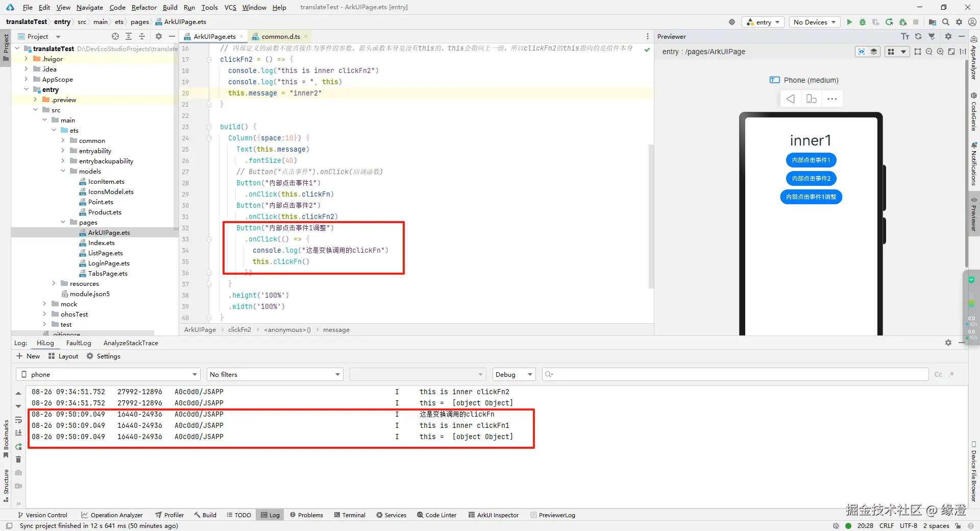Image resolution: width=980 pixels, height=531 pixels.
Task: Collapse the models folder
Action: point(63,171)
